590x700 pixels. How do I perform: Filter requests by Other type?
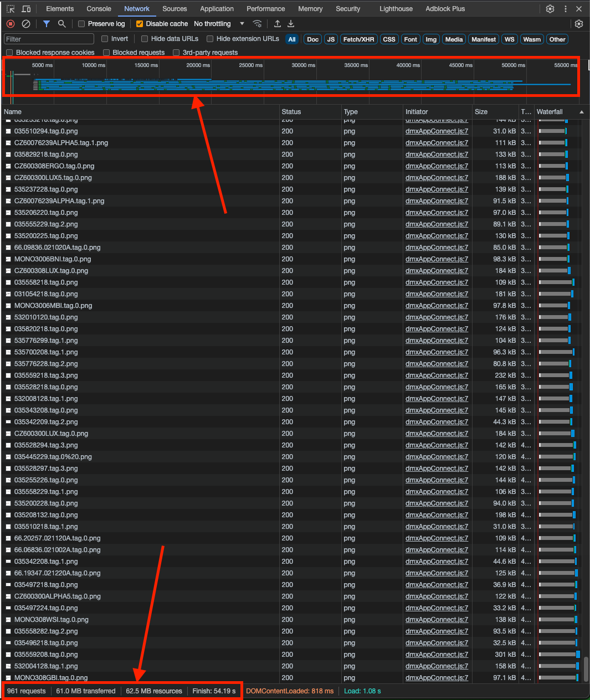point(557,39)
